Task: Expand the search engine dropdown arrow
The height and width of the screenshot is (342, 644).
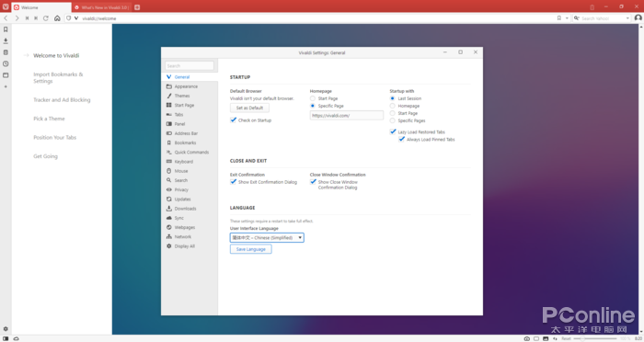Action: pyautogui.click(x=627, y=18)
